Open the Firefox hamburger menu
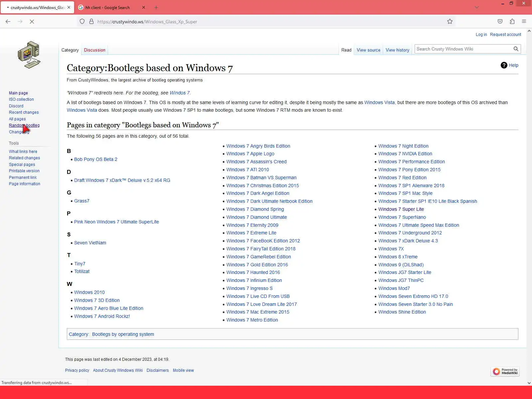 coord(524,22)
